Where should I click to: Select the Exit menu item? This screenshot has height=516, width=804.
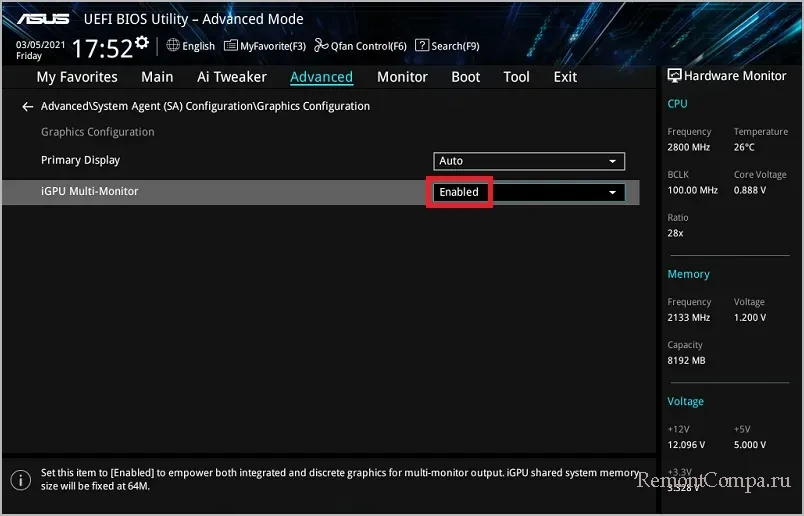pos(565,77)
